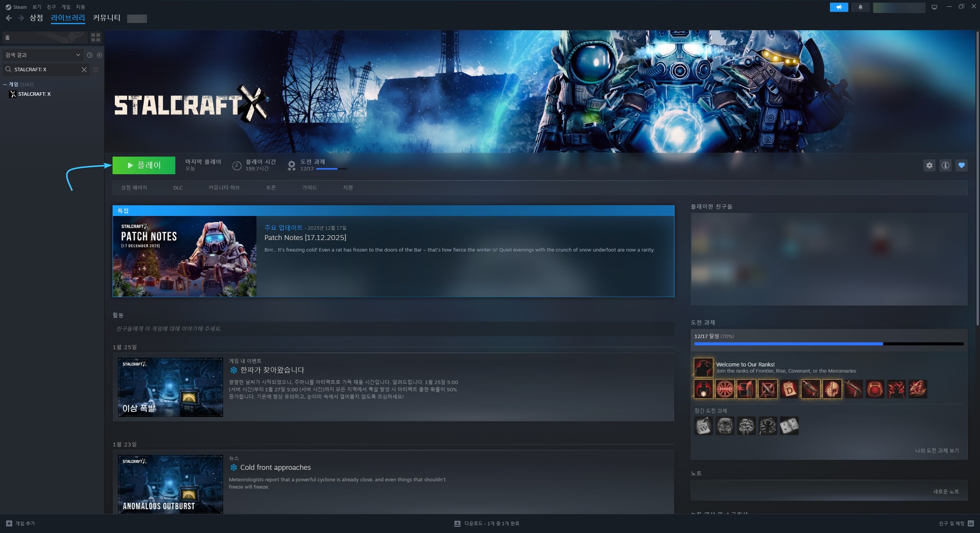980x533 pixels.
Task: Switch to the 커뮤니티 tab
Action: tap(106, 18)
